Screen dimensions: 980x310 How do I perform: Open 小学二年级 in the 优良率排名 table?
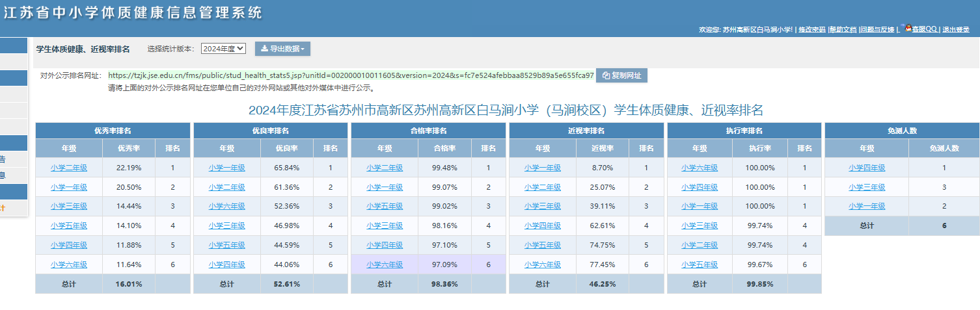tap(227, 187)
